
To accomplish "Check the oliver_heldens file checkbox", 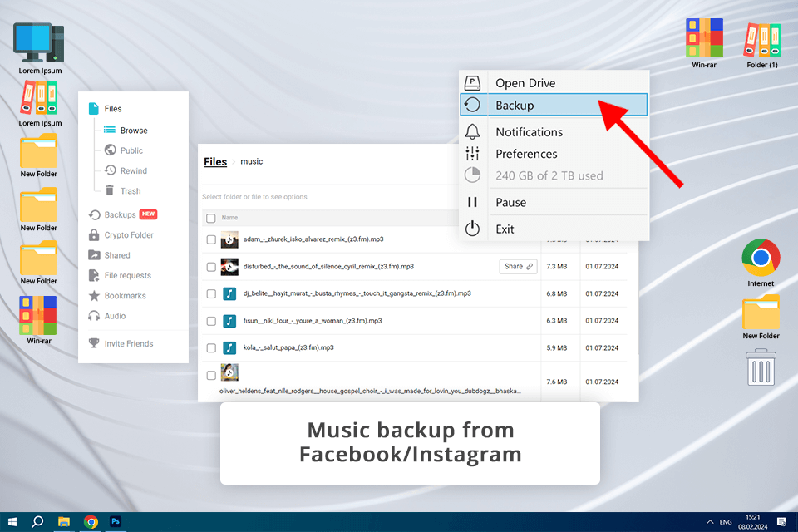I will 210,375.
